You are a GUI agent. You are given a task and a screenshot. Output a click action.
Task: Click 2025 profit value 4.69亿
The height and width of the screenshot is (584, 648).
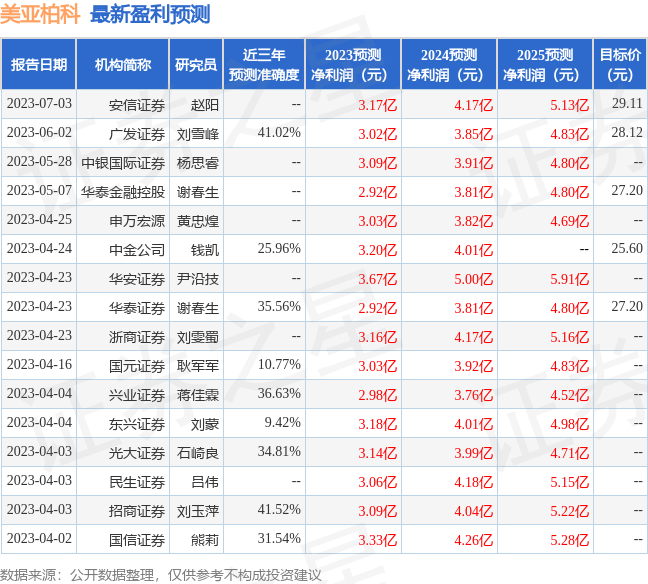point(569,221)
